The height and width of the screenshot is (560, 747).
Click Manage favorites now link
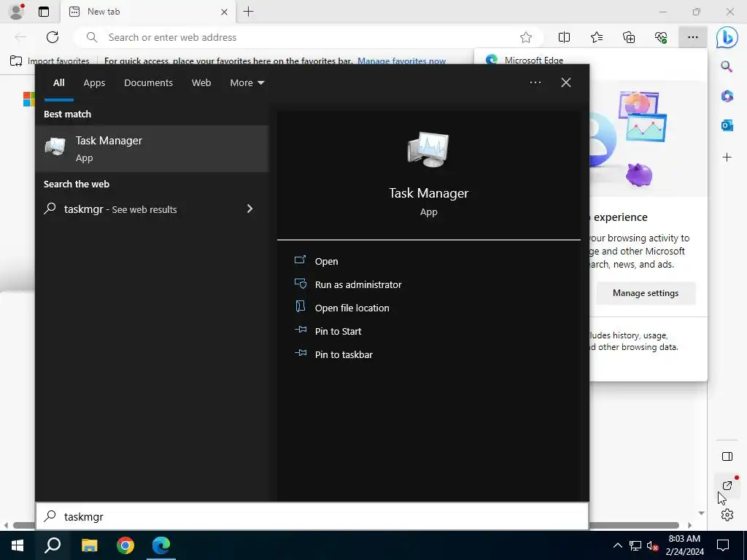[x=401, y=61]
